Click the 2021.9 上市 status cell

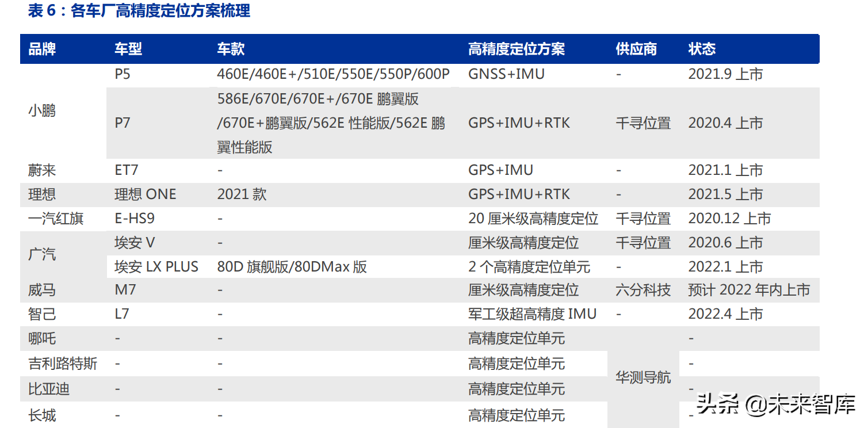[725, 74]
